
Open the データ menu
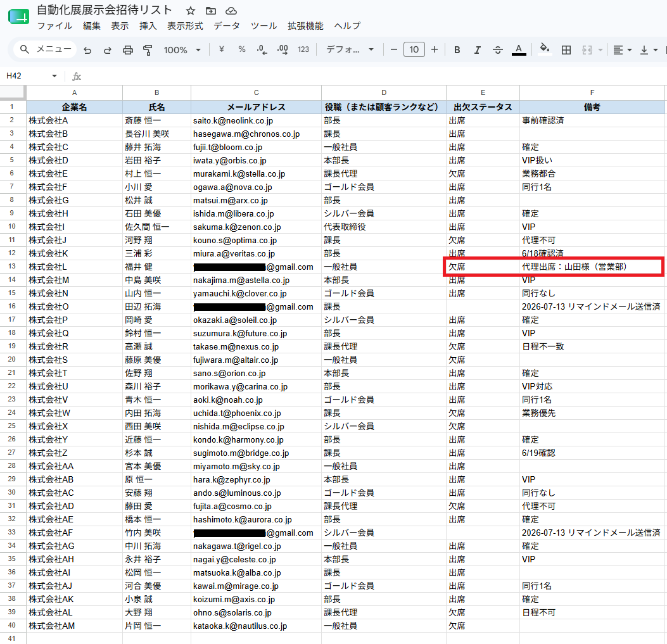click(227, 26)
